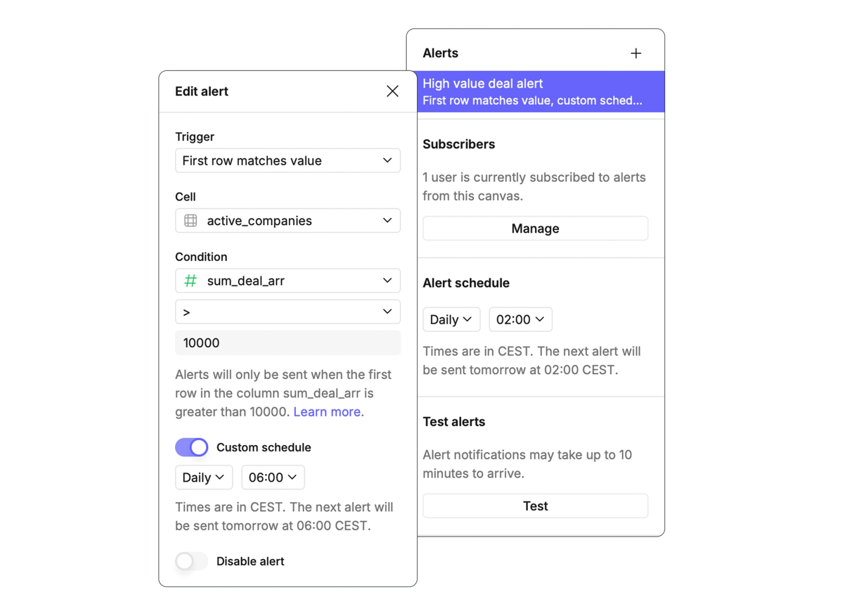
Task: Click the 10000 condition value field
Action: point(287,343)
